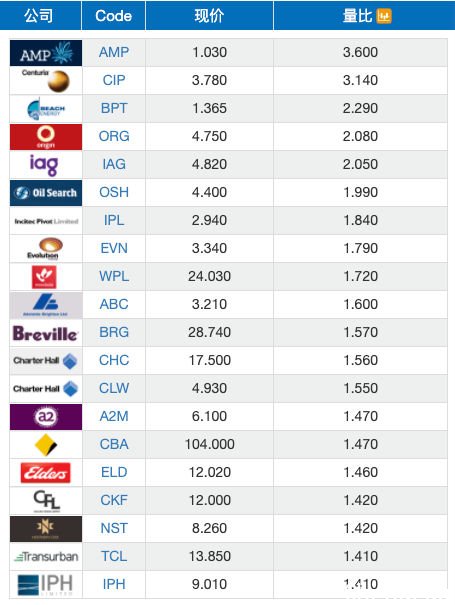Screen dimensions: 455x605
Task: Click the Breville brand logo
Action: (x=46, y=333)
